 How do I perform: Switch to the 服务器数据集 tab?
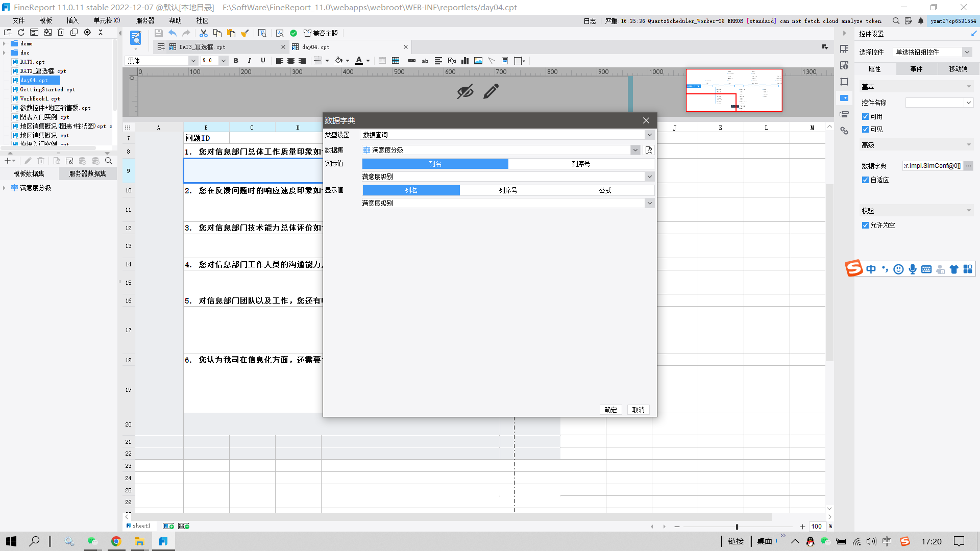coord(87,173)
